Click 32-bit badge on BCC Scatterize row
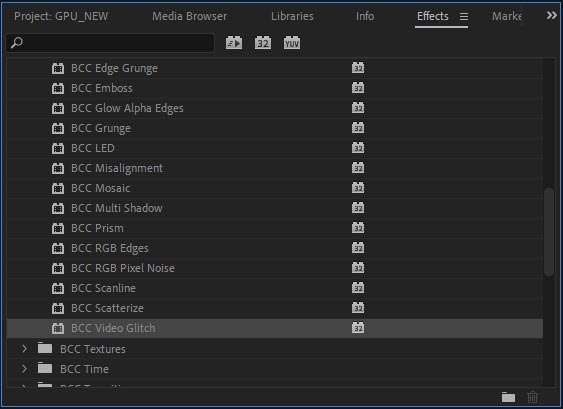The width and height of the screenshot is (563, 409). point(358,308)
